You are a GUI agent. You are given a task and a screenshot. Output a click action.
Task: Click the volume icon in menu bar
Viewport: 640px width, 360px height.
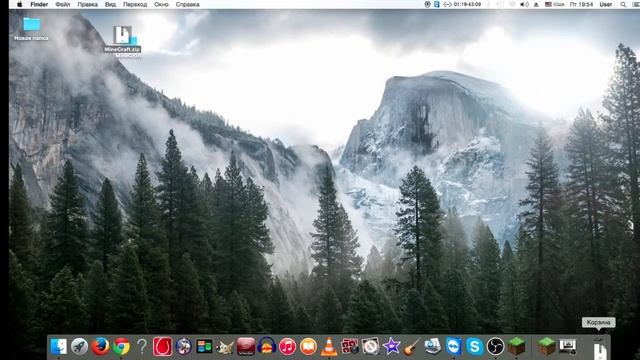[x=524, y=4]
